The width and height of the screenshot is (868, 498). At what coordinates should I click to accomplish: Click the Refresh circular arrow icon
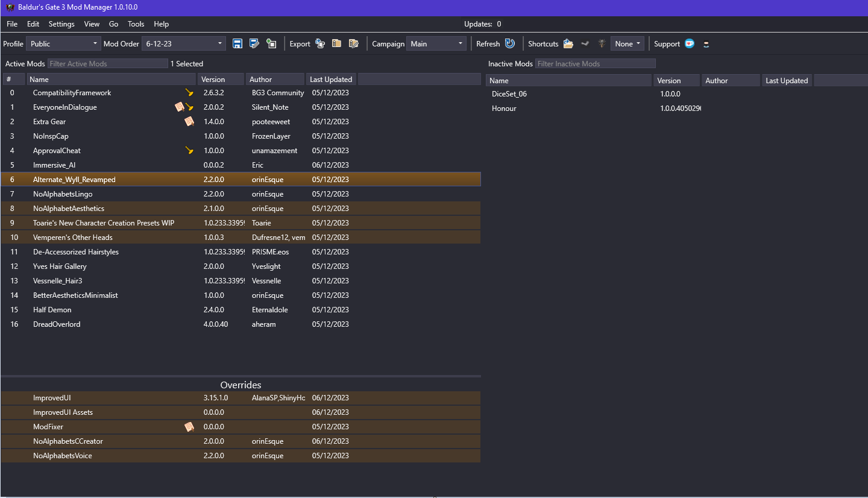(510, 43)
